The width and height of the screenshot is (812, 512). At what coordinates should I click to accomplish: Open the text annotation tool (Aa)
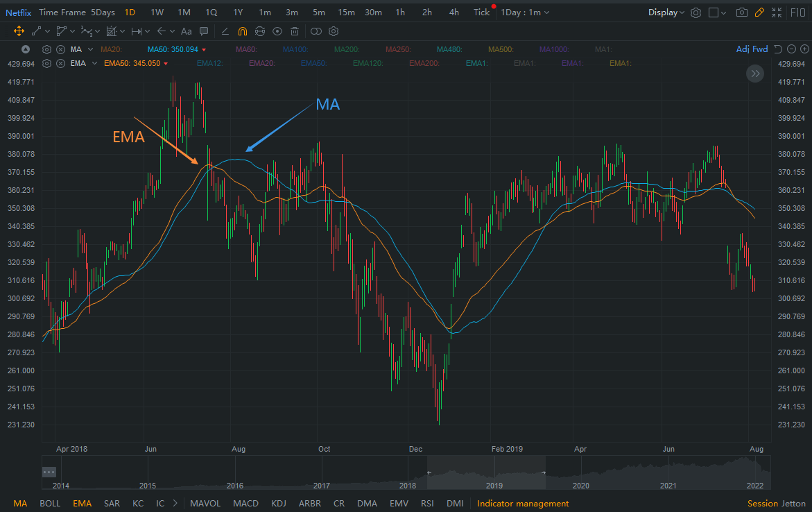point(186,31)
